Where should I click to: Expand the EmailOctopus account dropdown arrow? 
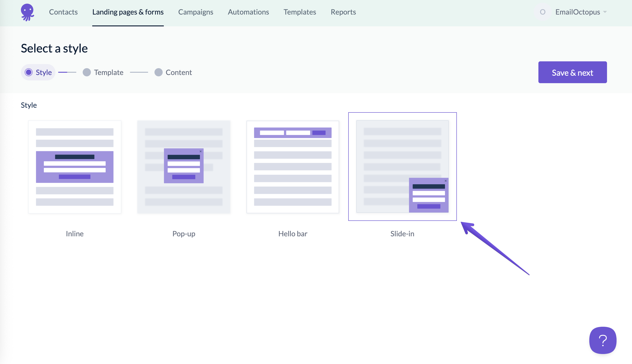(x=605, y=12)
